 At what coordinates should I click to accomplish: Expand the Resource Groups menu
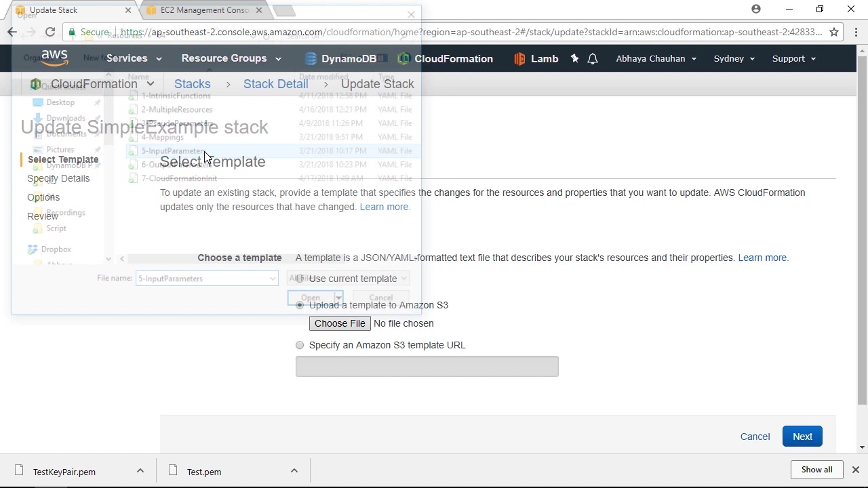(231, 59)
